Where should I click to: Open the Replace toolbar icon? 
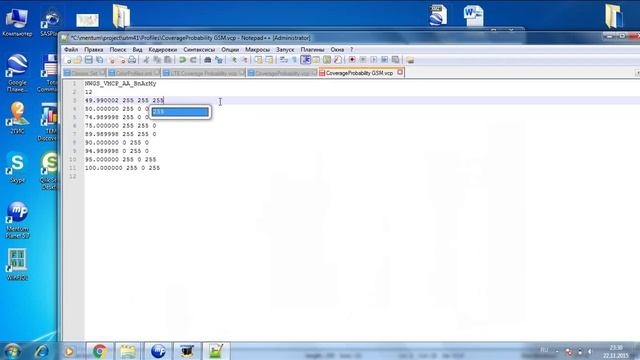tap(219, 60)
